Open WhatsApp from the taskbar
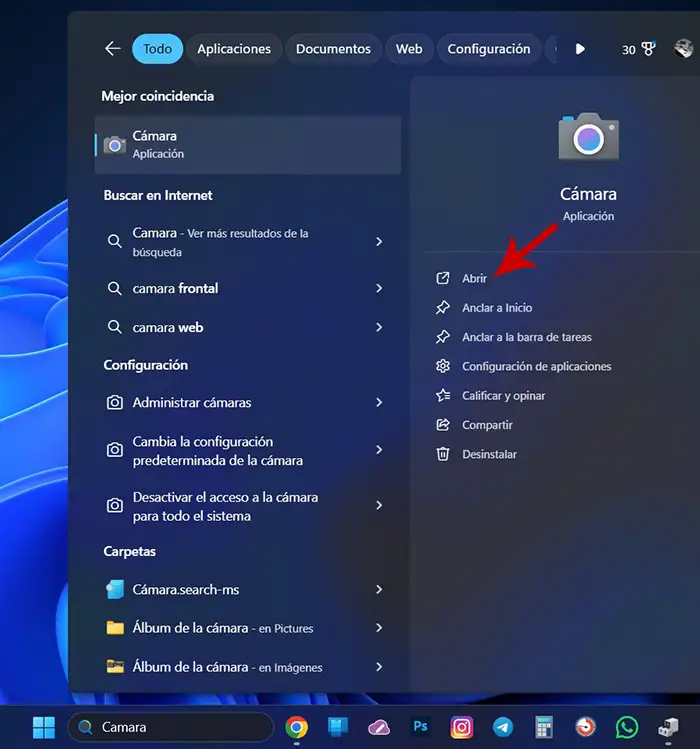The height and width of the screenshot is (749, 700). pos(627,727)
